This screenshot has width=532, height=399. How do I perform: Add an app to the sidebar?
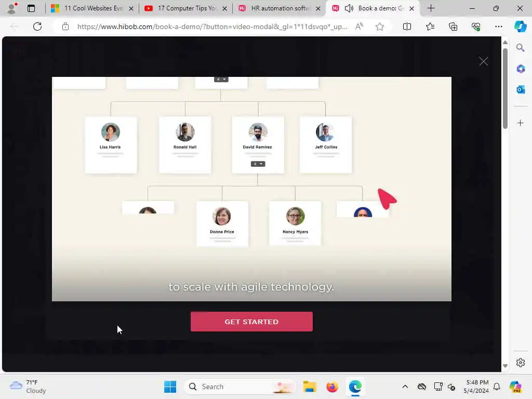click(x=520, y=123)
